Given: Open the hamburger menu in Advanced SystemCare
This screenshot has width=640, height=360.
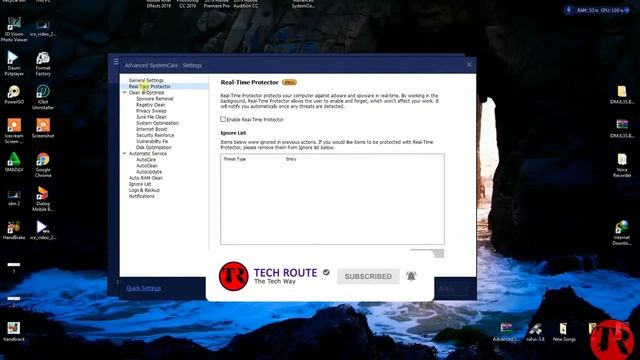Looking at the screenshot, I should (116, 62).
